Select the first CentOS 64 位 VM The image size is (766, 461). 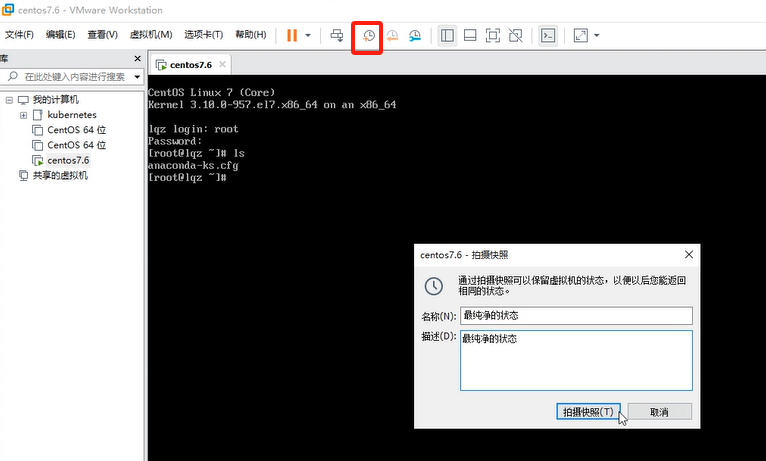(x=77, y=130)
